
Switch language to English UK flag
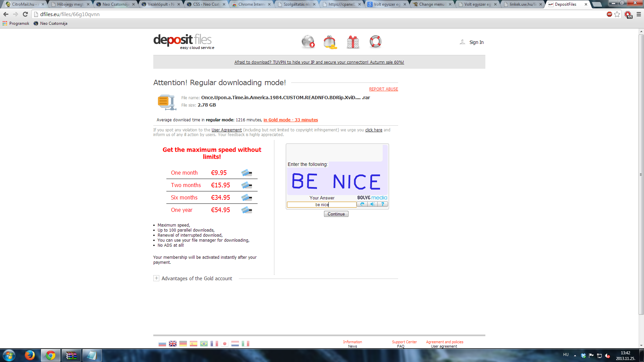point(173,344)
